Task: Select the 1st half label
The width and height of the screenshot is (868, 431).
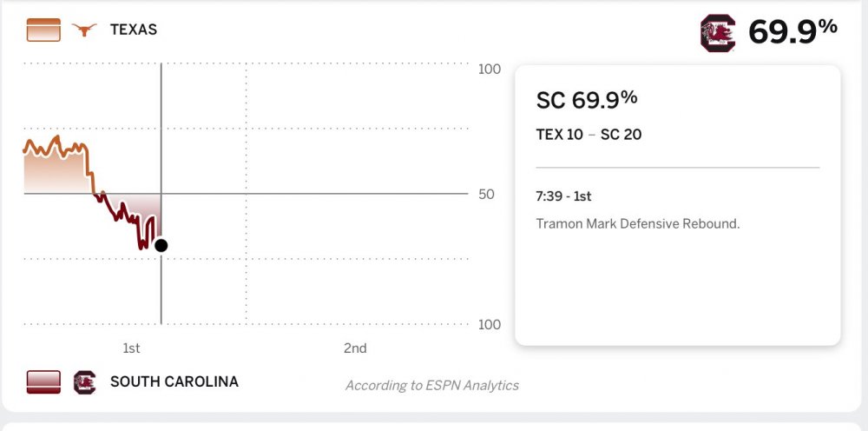Action: 131,348
